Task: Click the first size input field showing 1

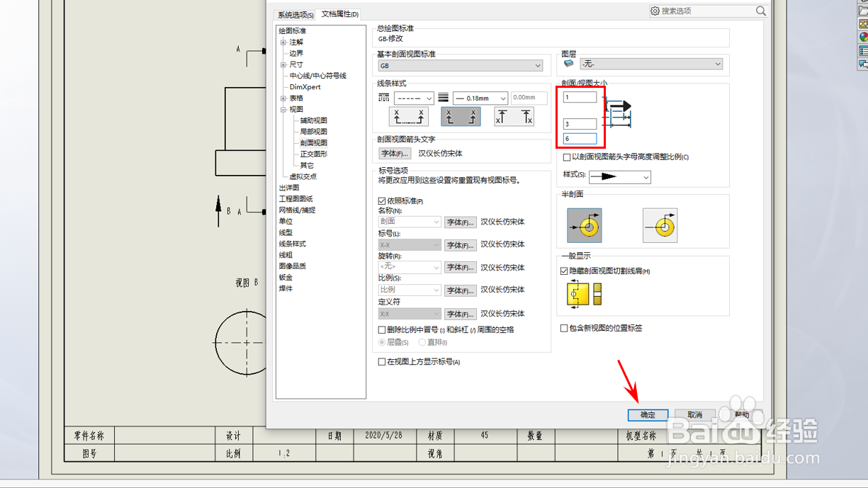Action: 580,97
